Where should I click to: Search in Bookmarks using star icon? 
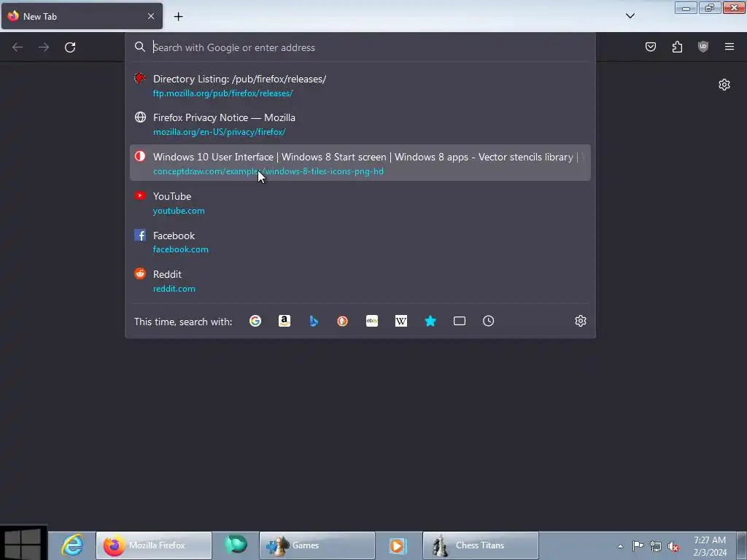[x=430, y=321]
